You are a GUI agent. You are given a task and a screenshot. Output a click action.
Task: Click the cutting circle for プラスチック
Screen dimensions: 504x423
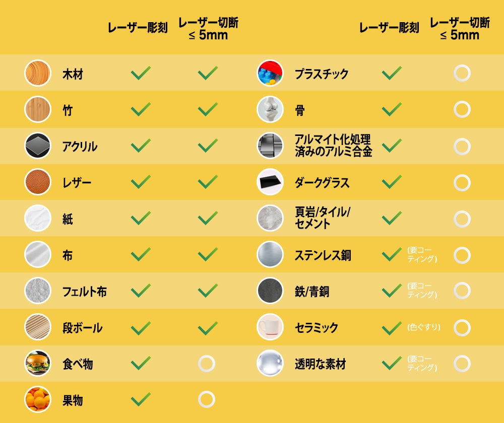click(x=462, y=74)
